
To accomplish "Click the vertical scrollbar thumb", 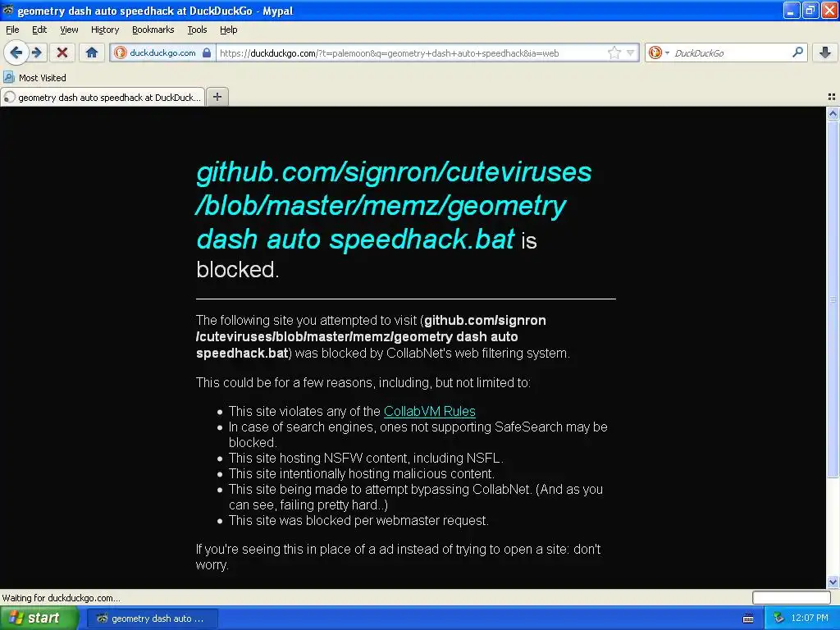I will pos(833,299).
